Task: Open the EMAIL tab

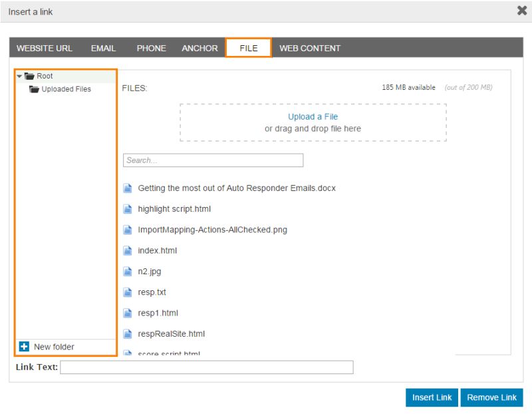Action: coord(103,48)
